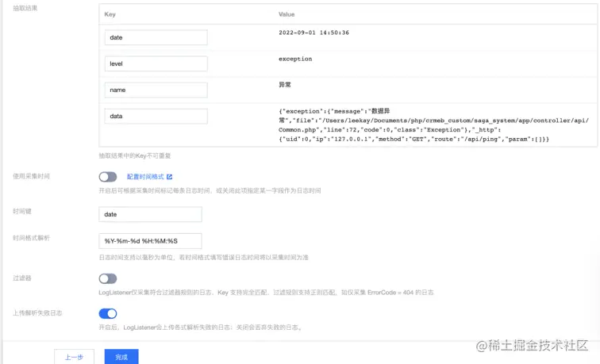Click the external link icon beside 配置时间格式

[170, 177]
